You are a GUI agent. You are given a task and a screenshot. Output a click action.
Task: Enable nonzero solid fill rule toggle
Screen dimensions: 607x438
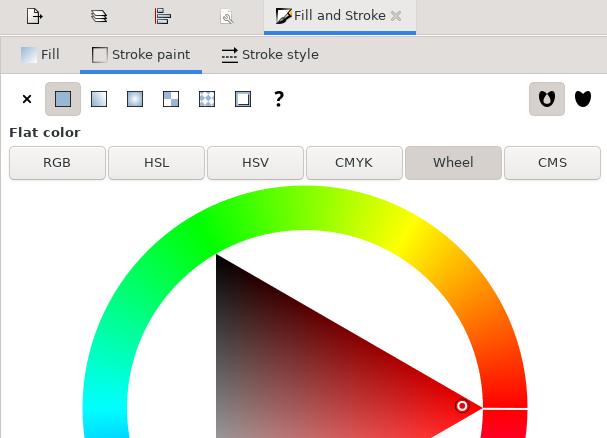click(583, 99)
